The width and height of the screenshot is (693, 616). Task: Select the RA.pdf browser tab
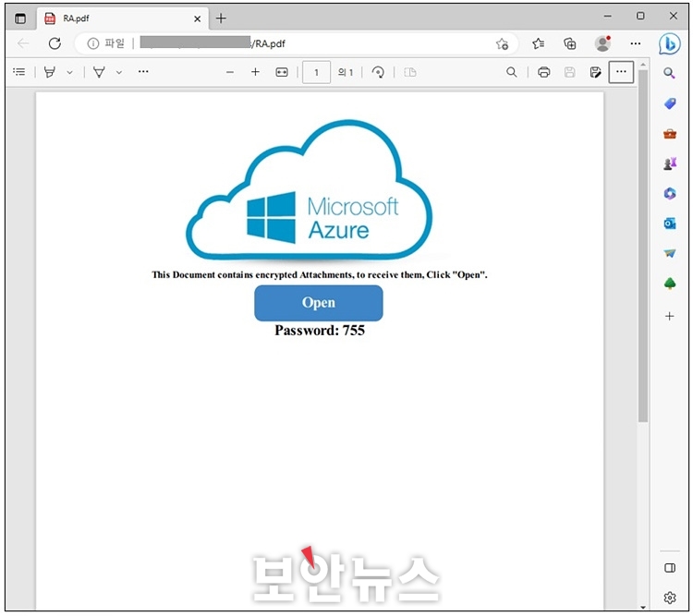tap(122, 18)
